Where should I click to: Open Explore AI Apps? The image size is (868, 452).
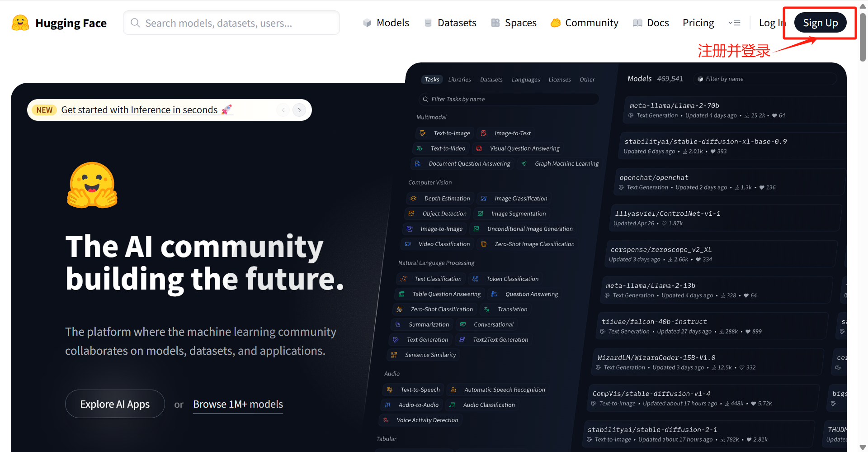click(x=115, y=404)
